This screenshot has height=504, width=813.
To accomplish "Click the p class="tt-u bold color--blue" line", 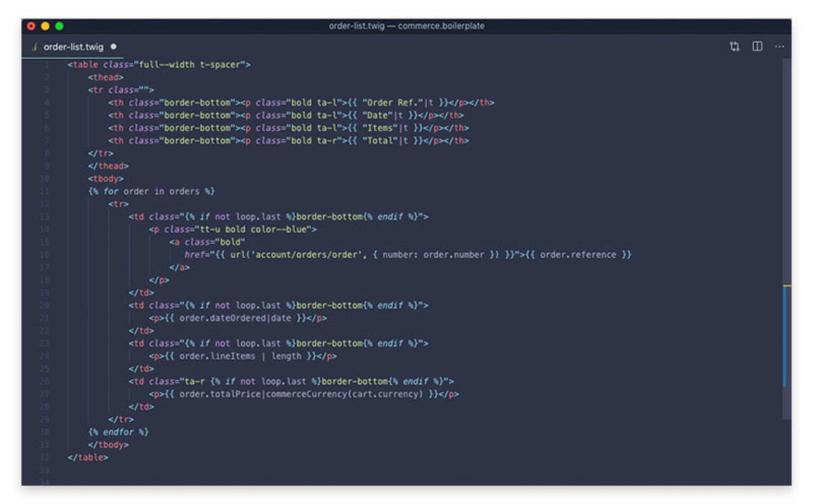I will [232, 229].
